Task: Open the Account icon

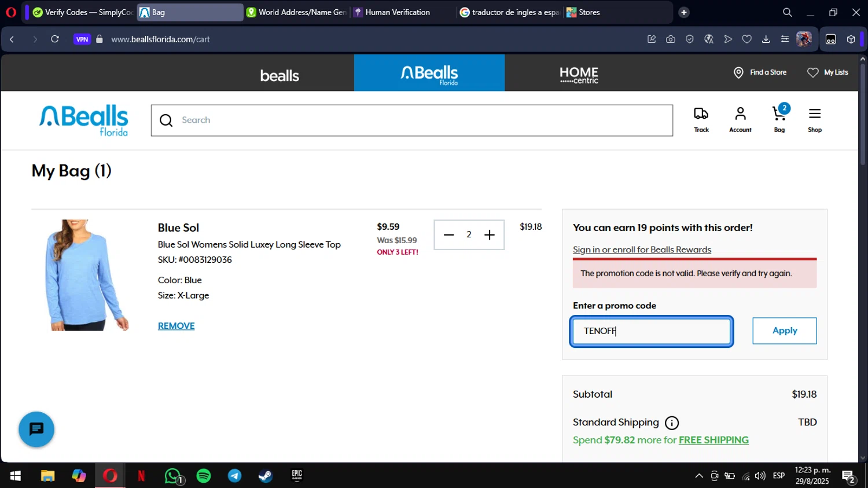Action: click(x=740, y=120)
